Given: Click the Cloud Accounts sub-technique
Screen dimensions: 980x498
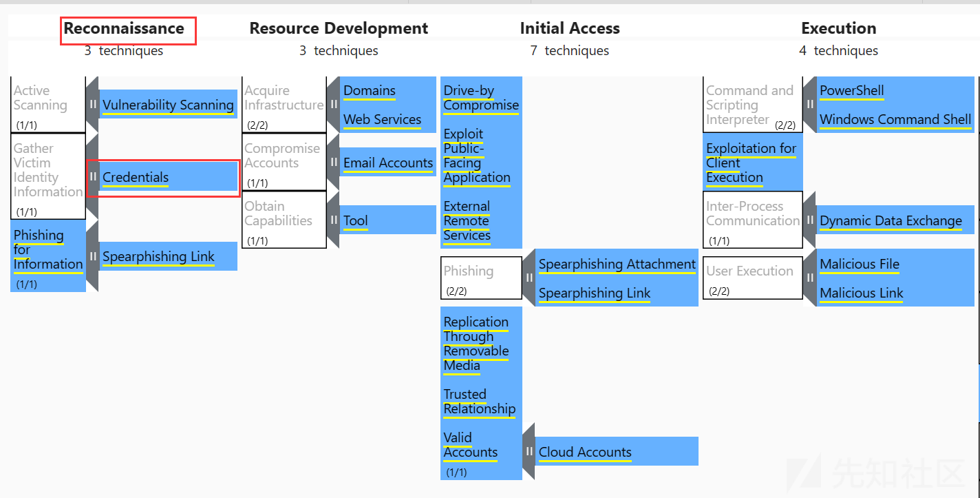Looking at the screenshot, I should pos(617,452).
